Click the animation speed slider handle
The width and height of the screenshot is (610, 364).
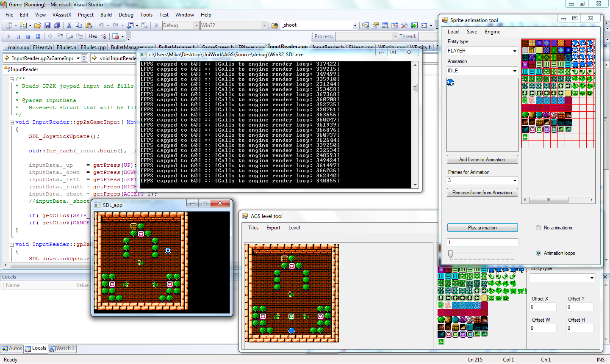(450, 254)
